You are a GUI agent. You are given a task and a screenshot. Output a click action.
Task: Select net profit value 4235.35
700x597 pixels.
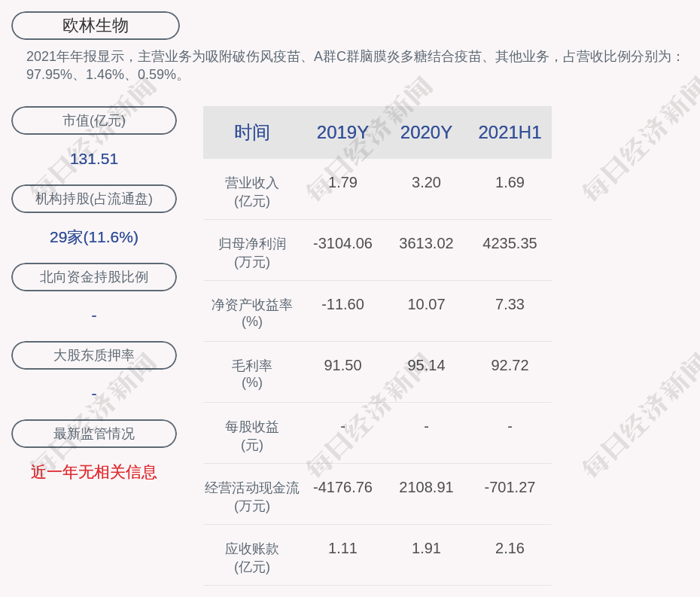[510, 243]
